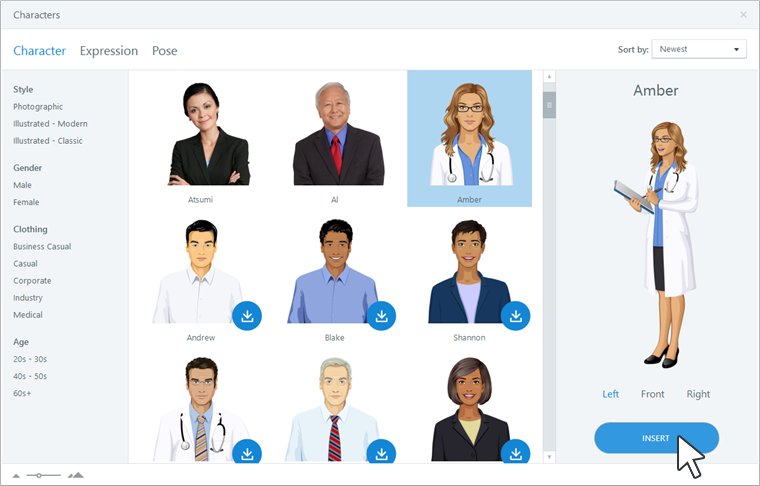This screenshot has width=760, height=486.
Task: Adjust the thumbnail size slider
Action: tap(39, 476)
